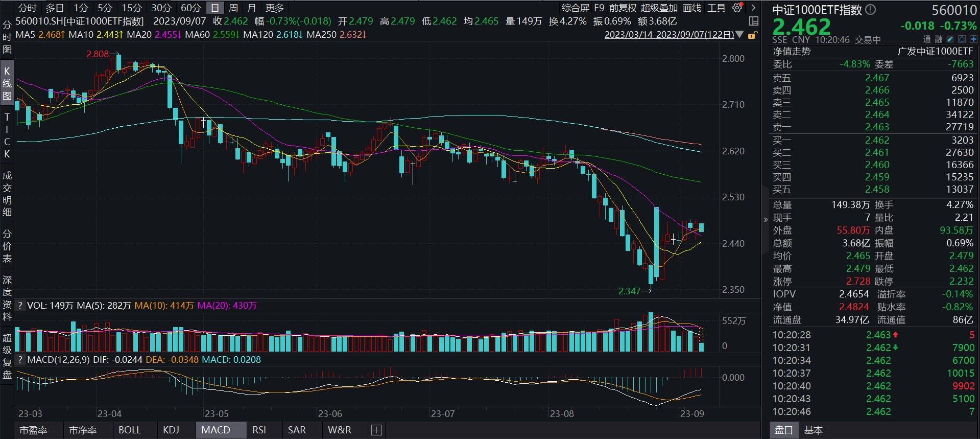Screen dimensions: 980x439
Task: Click the blue pencil note icon
Action: coord(950,39)
